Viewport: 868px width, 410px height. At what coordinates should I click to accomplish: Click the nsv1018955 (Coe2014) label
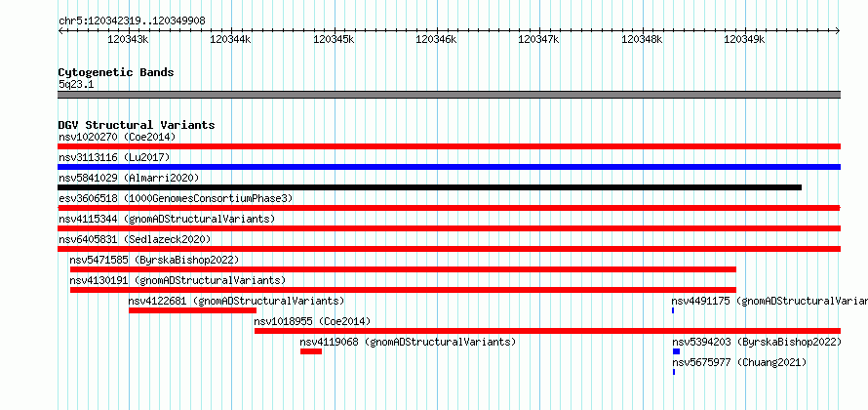coord(312,321)
